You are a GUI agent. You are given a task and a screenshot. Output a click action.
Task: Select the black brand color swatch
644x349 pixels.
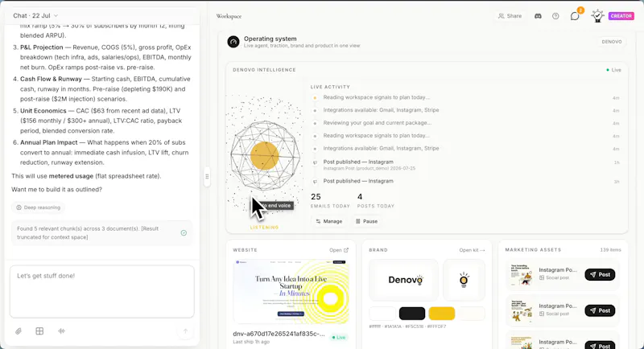point(412,314)
